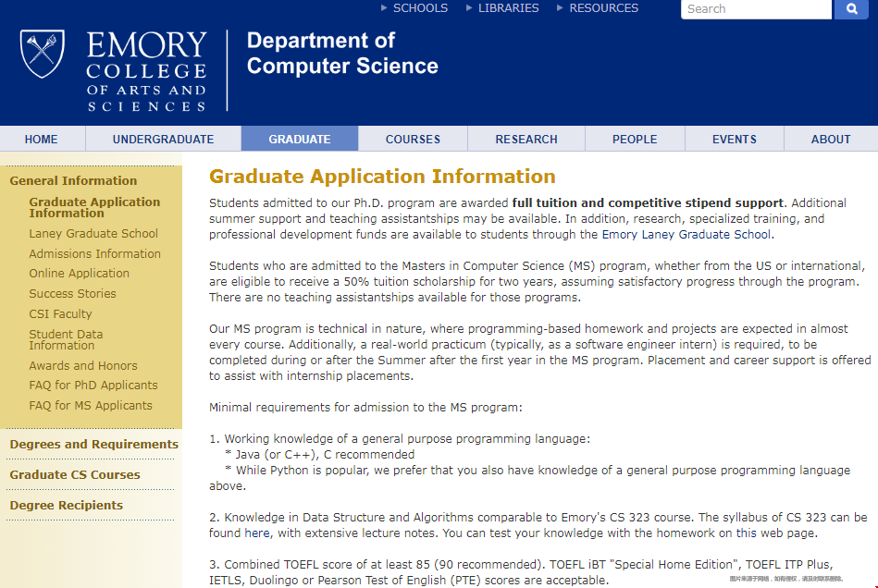Expand the Degrees and Requirements section
The width and height of the screenshot is (878, 588).
pyautogui.click(x=94, y=444)
